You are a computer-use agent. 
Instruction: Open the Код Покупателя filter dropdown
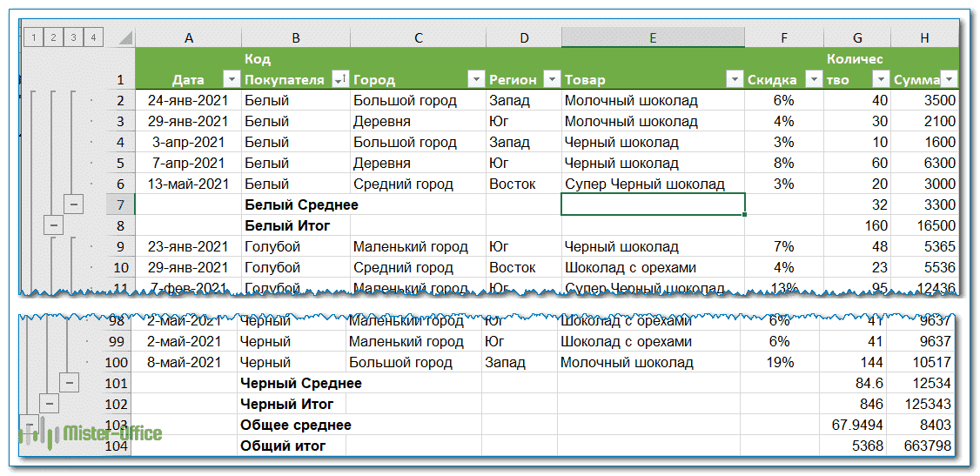[x=340, y=79]
